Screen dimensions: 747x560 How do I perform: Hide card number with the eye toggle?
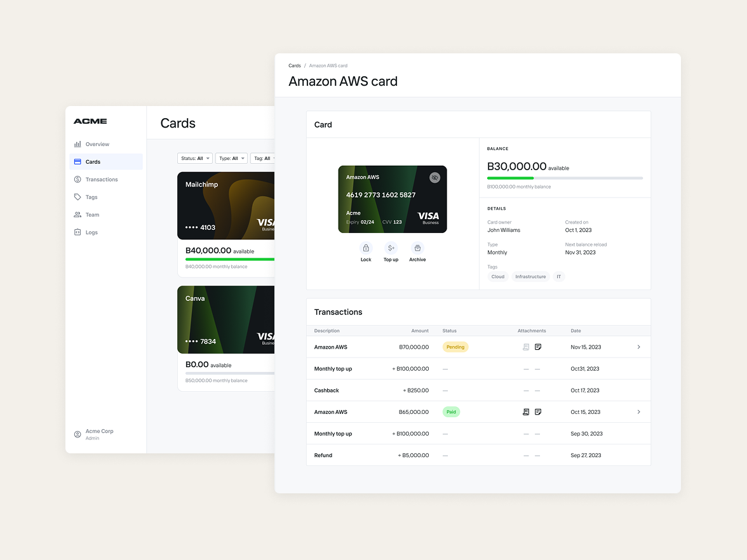click(434, 178)
